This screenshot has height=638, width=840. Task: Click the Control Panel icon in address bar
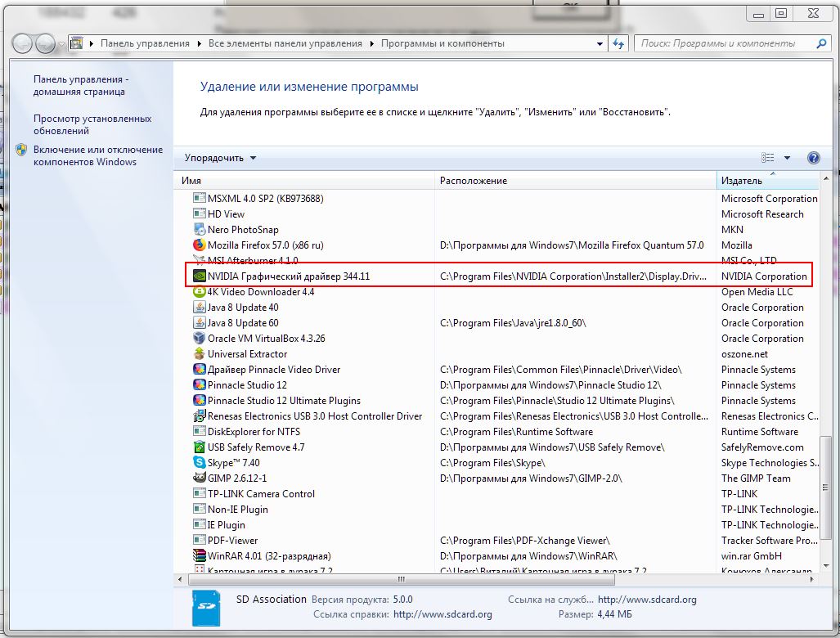point(77,43)
